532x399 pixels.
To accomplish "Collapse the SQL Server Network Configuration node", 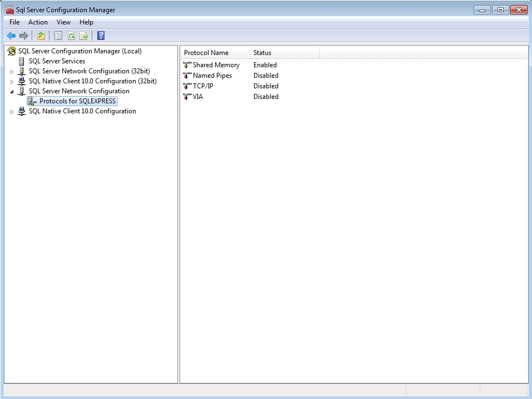I will (12, 92).
